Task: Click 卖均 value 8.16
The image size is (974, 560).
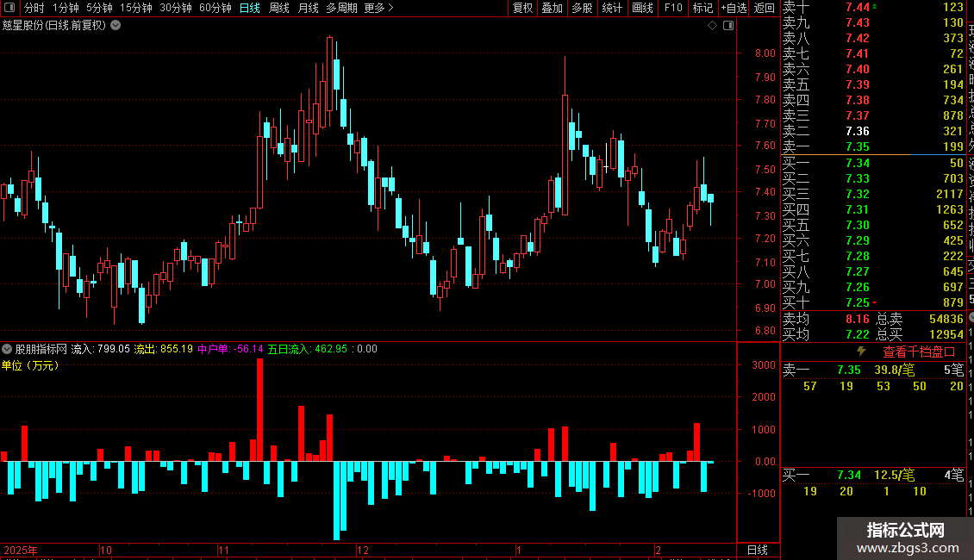Action: (858, 319)
